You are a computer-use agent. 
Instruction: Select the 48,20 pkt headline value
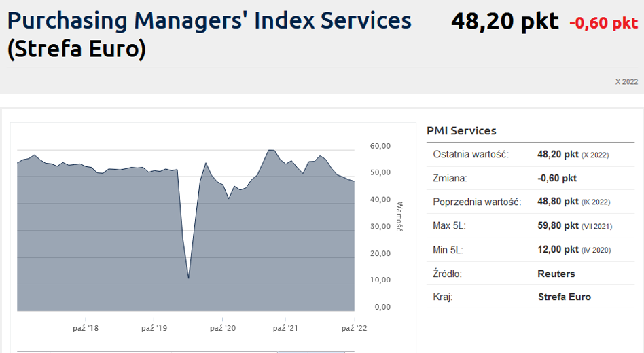tap(505, 21)
